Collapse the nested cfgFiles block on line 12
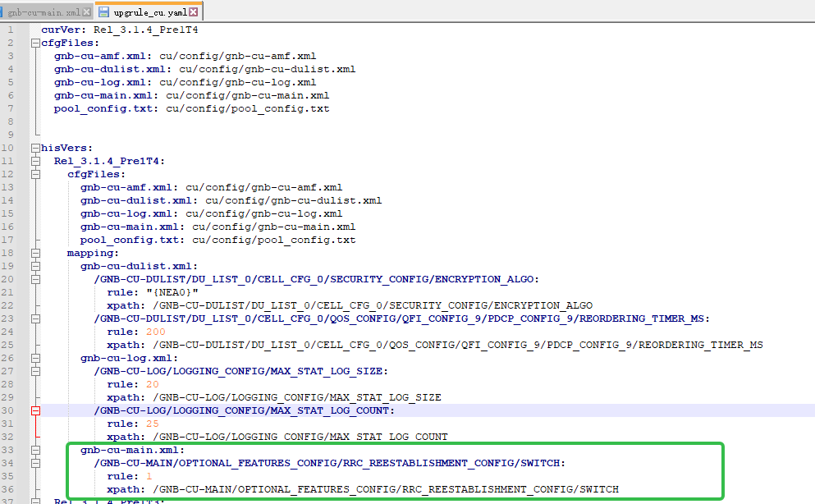Screen dimensions: 815x504 coord(35,174)
